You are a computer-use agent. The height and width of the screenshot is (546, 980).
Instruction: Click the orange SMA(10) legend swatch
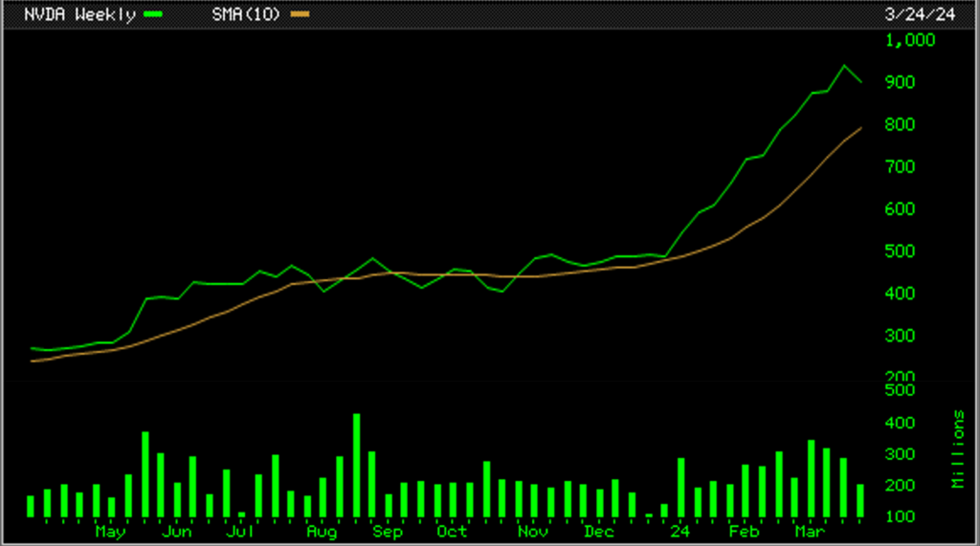pos(301,14)
